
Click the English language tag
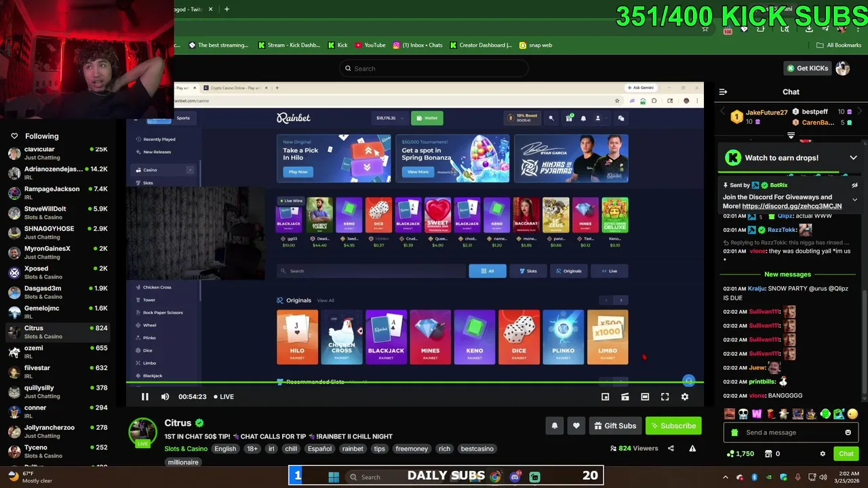225,449
